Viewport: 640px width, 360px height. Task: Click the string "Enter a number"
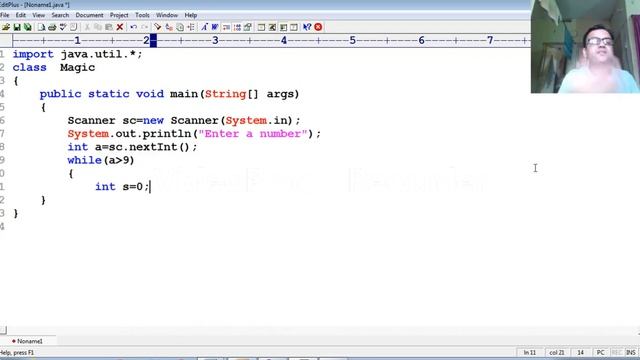point(253,134)
